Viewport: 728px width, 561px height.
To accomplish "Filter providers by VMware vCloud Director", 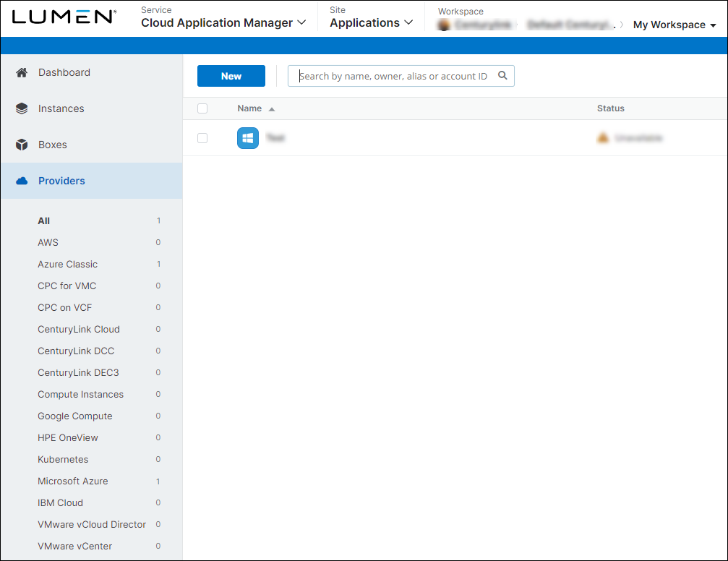I will (x=92, y=524).
